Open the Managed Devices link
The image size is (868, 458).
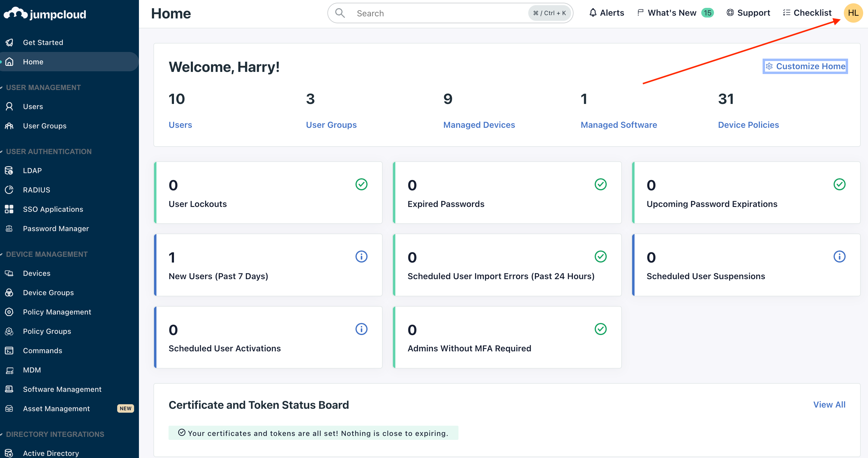pos(479,125)
